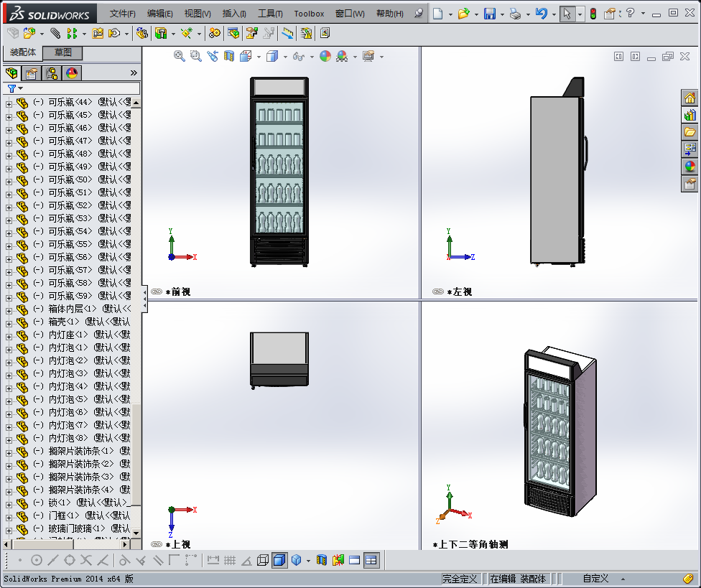The height and width of the screenshot is (588, 701).
Task: Open the 文件(F) menu
Action: (x=123, y=14)
